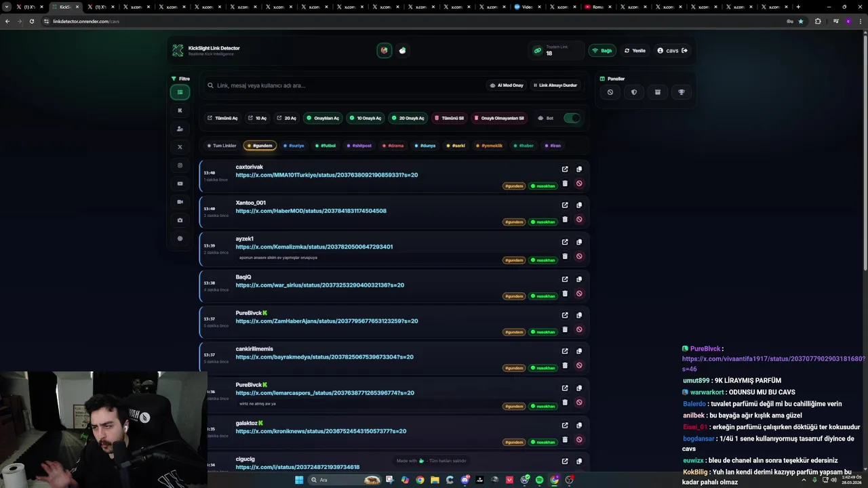Click the Tümünü Aç button
Image resolution: width=868 pixels, height=488 pixels.
pyautogui.click(x=222, y=118)
